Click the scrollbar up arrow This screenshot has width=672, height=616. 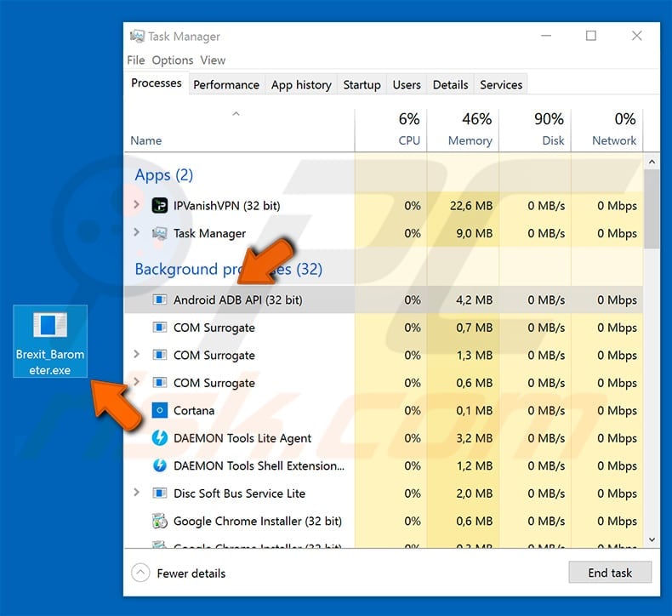(652, 162)
